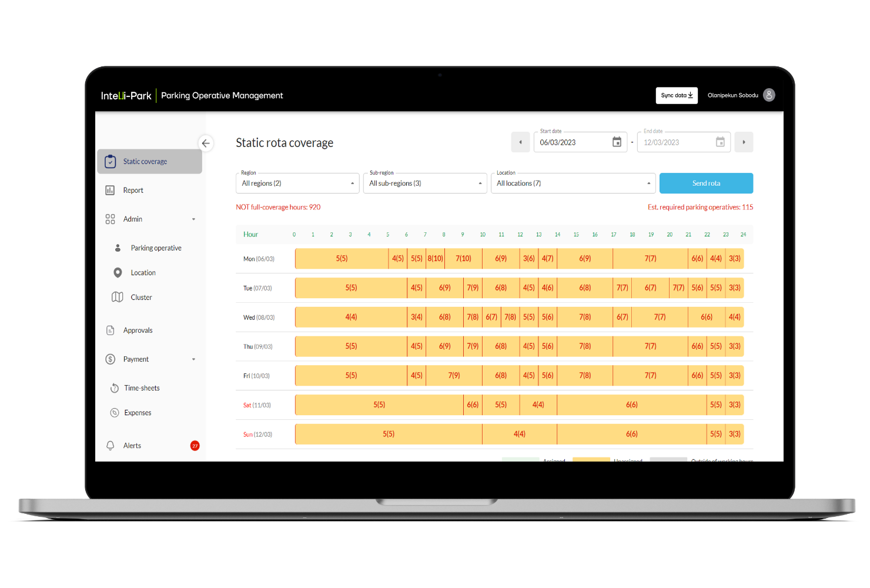Open the Approvals menu item

coord(138,330)
